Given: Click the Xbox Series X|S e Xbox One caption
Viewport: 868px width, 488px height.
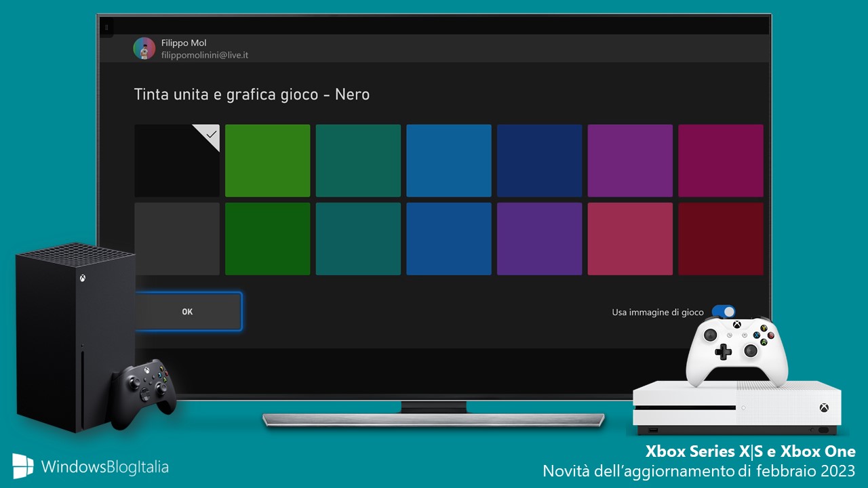Looking at the screenshot, I should coord(750,451).
